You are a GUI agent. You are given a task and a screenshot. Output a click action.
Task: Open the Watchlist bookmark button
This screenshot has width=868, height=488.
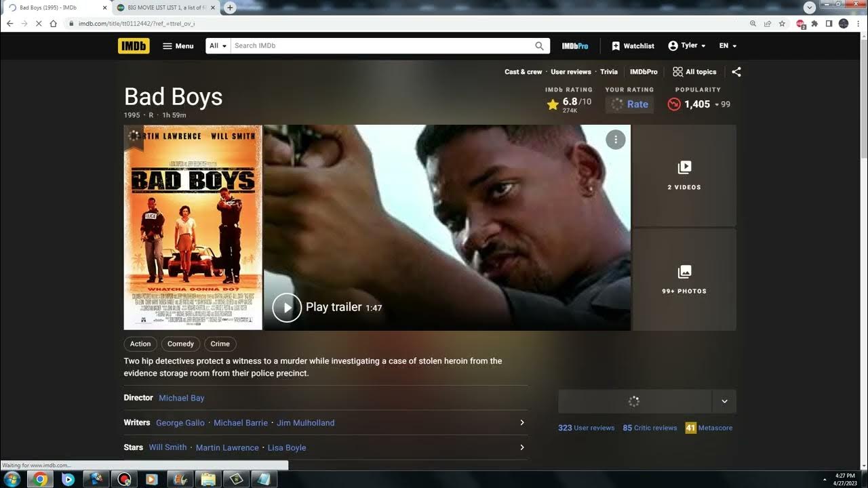tap(633, 46)
